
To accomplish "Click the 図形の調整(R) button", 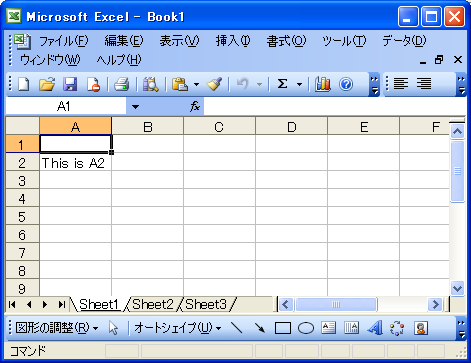I will pos(57,328).
